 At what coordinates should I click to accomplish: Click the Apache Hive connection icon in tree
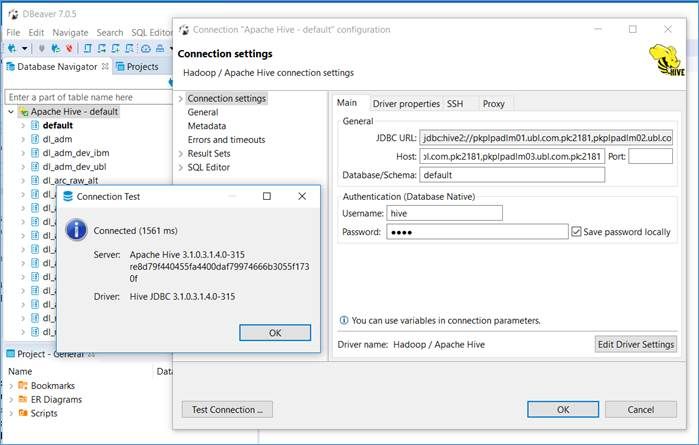click(x=24, y=112)
